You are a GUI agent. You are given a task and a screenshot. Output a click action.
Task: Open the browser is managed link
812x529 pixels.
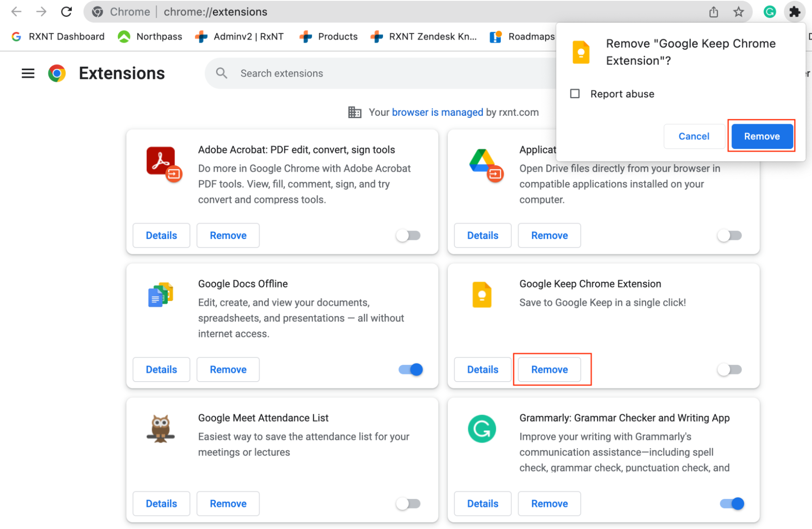pos(437,112)
